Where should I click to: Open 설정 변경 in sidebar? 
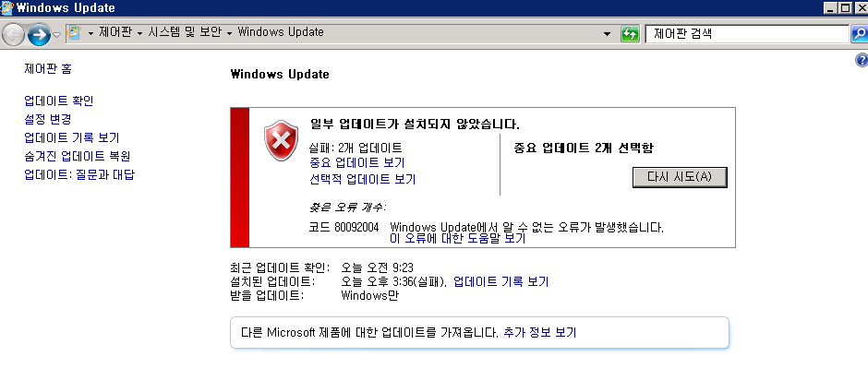point(48,119)
